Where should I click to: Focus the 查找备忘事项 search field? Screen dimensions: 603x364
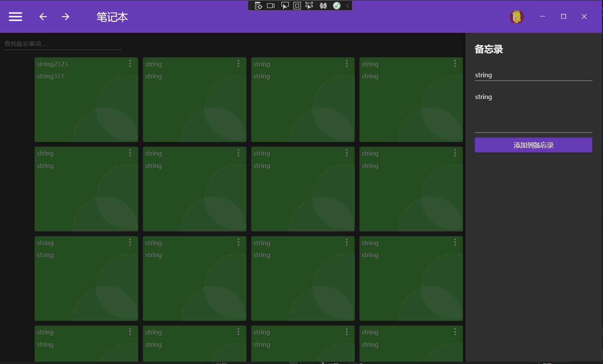coord(63,44)
